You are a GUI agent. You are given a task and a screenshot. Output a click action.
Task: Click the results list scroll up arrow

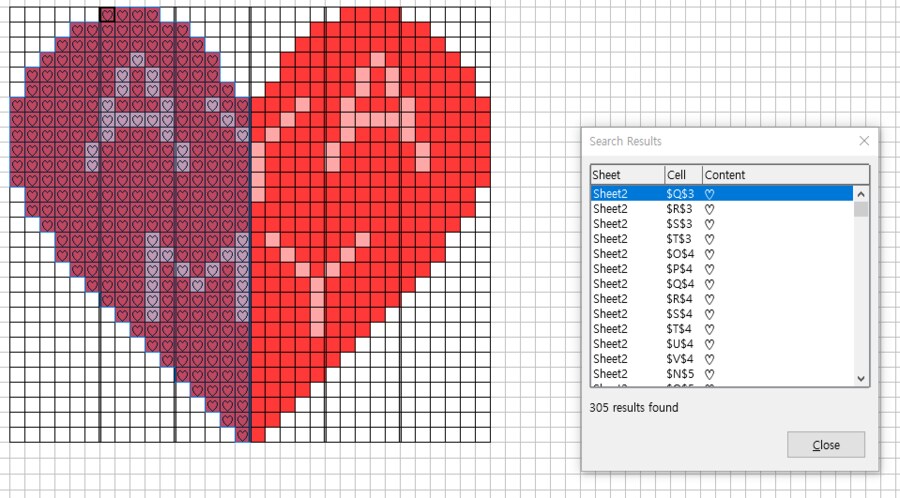click(861, 193)
